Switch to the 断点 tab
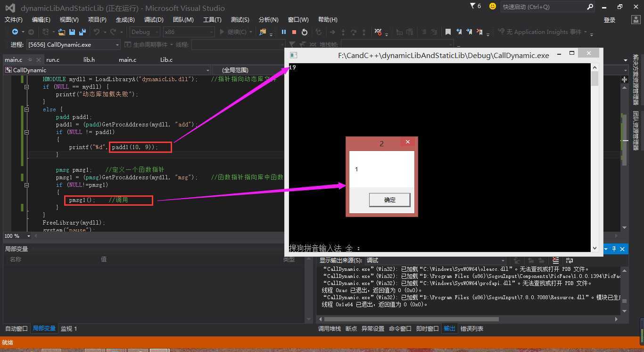Screen dimensions: 644x352 pyautogui.click(x=351, y=328)
